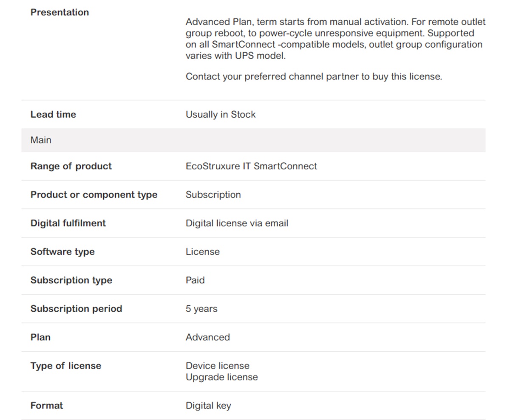The width and height of the screenshot is (510, 420).
Task: Click the Subscription period value 5 years
Action: [201, 309]
